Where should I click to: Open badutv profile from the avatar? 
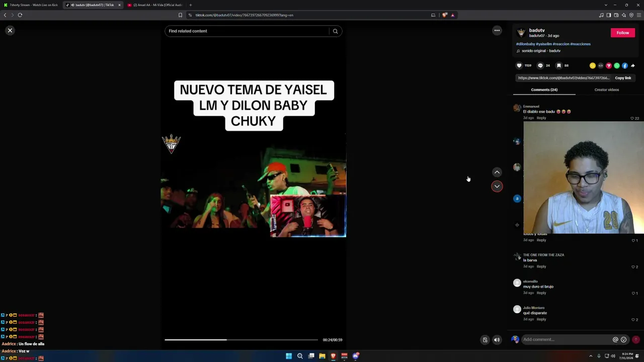pyautogui.click(x=521, y=33)
